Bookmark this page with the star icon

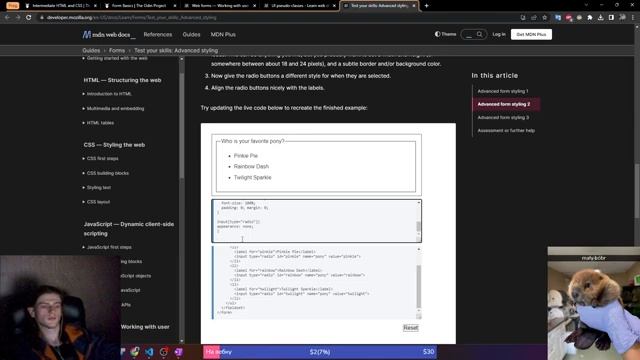click(x=544, y=18)
